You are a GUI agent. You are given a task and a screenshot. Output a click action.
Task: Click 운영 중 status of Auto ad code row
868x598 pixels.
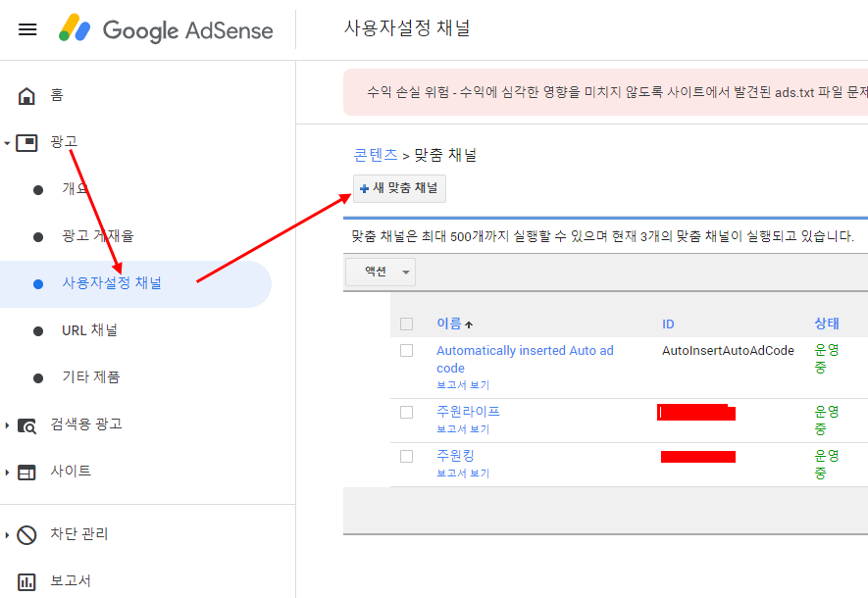[x=827, y=359]
